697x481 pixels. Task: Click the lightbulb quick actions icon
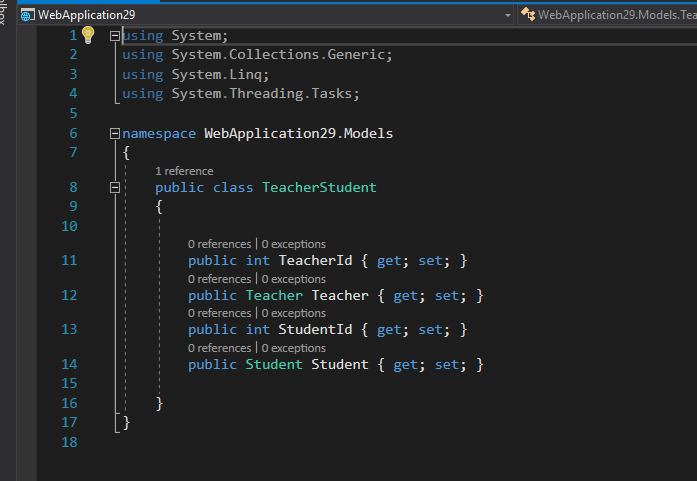point(88,35)
